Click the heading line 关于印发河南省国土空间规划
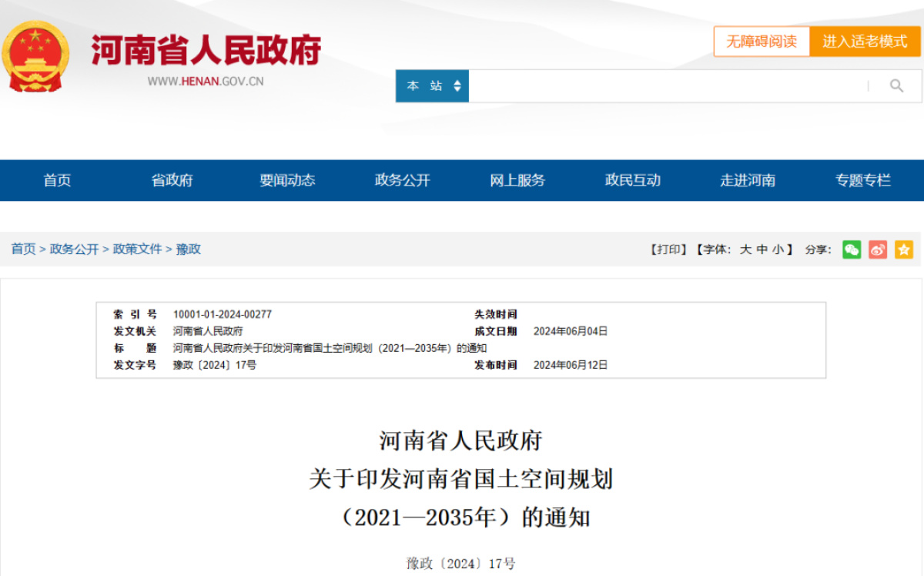Image resolution: width=924 pixels, height=576 pixels. pos(461,479)
